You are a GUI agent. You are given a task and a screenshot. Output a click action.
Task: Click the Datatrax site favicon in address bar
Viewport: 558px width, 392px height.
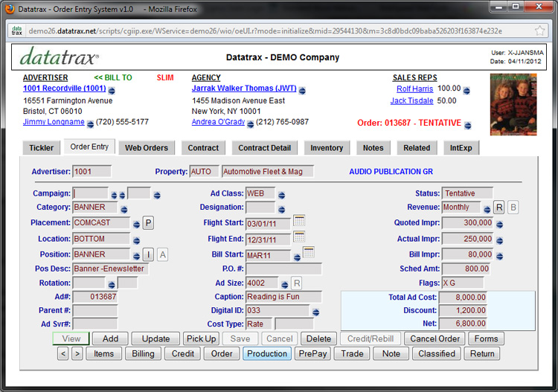(x=16, y=31)
